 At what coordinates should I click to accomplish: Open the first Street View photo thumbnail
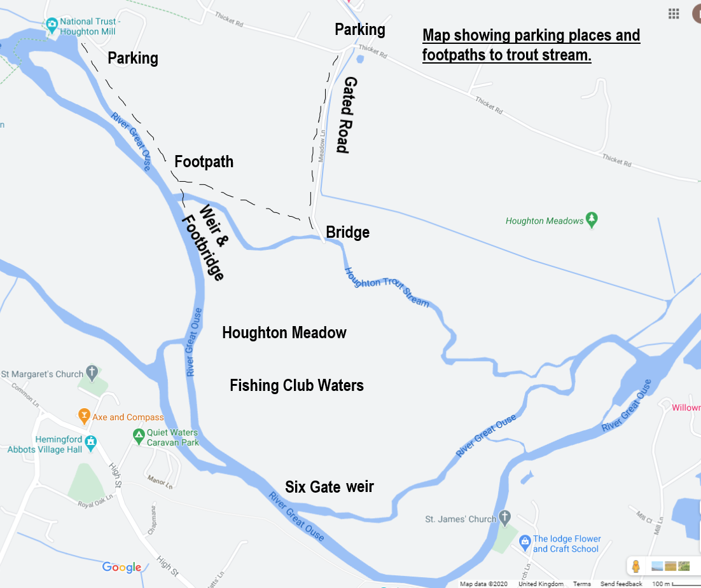[x=657, y=566]
